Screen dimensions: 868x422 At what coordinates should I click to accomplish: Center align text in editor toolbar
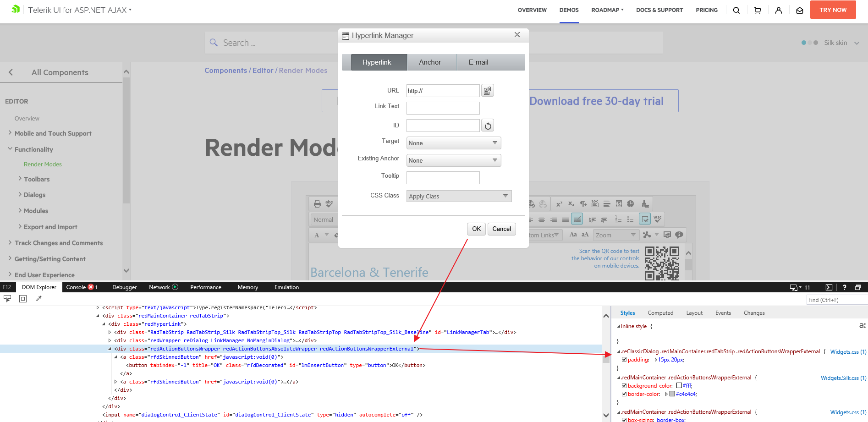point(542,219)
